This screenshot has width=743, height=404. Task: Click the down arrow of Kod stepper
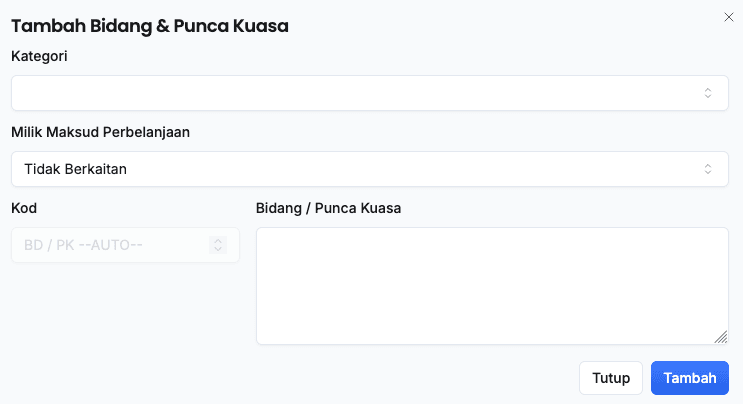point(218,249)
